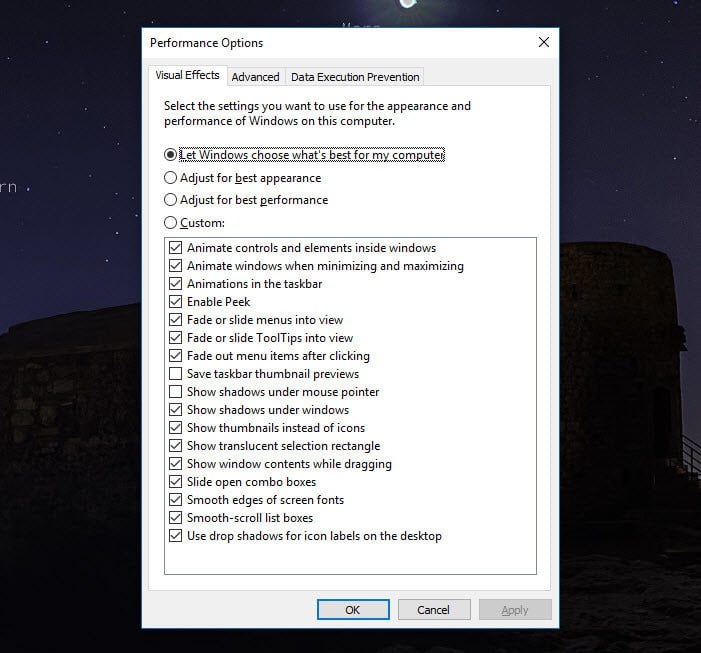Choose Adjust for best appearance
This screenshot has height=653, width=701.
click(170, 178)
